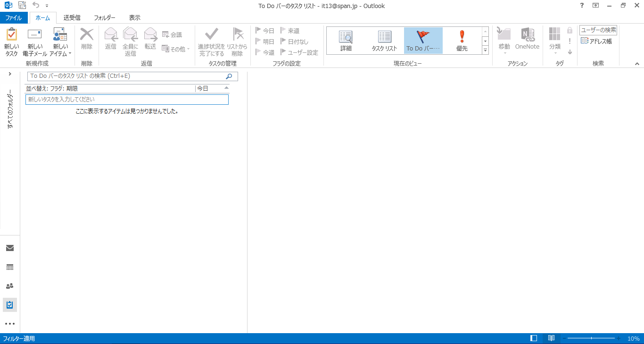
Task: Expand the folder pane chevron
Action: [10, 74]
